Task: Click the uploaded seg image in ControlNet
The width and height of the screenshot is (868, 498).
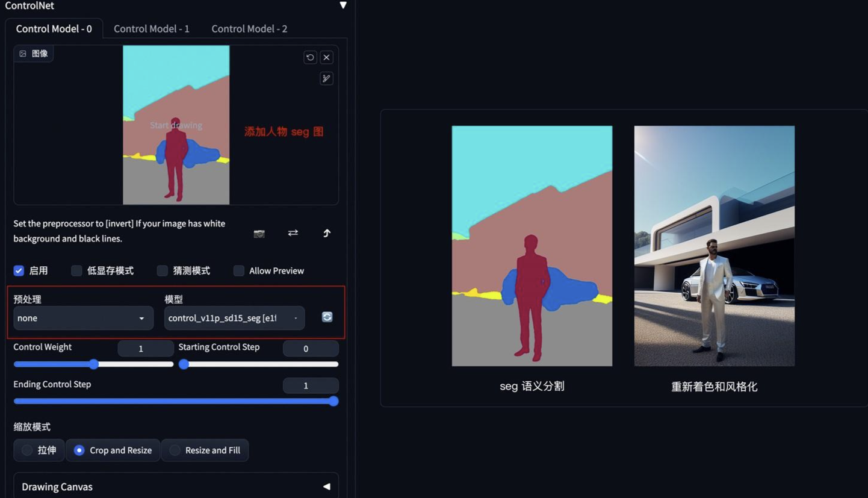Action: (x=176, y=125)
